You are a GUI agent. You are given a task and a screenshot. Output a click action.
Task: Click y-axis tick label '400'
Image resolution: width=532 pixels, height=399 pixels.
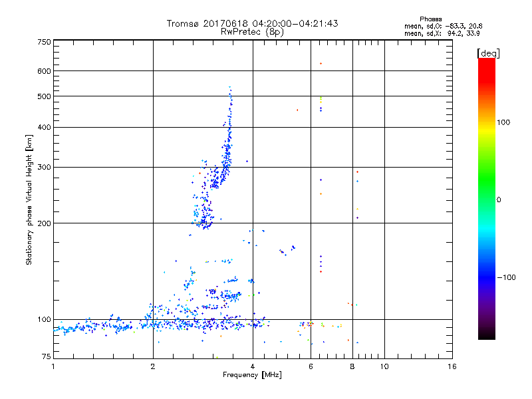[x=45, y=127]
